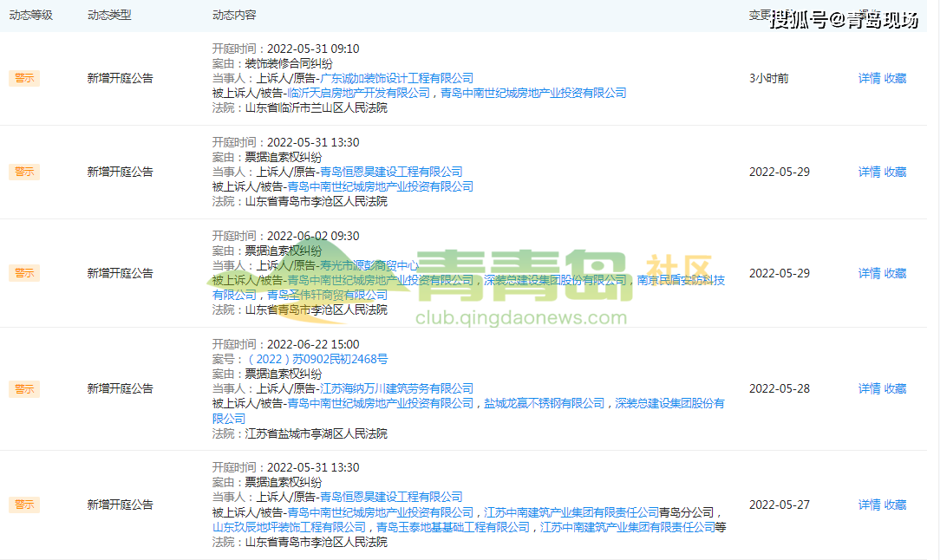940x560 pixels.
Task: Open the 广东诚加装饰设计工程有限公司 company link
Action: [x=396, y=78]
